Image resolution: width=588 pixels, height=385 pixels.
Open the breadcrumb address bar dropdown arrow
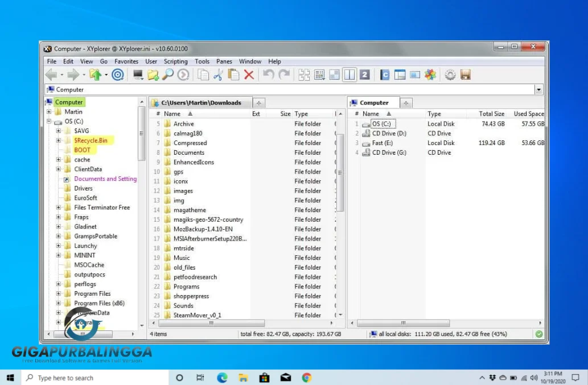tap(537, 89)
